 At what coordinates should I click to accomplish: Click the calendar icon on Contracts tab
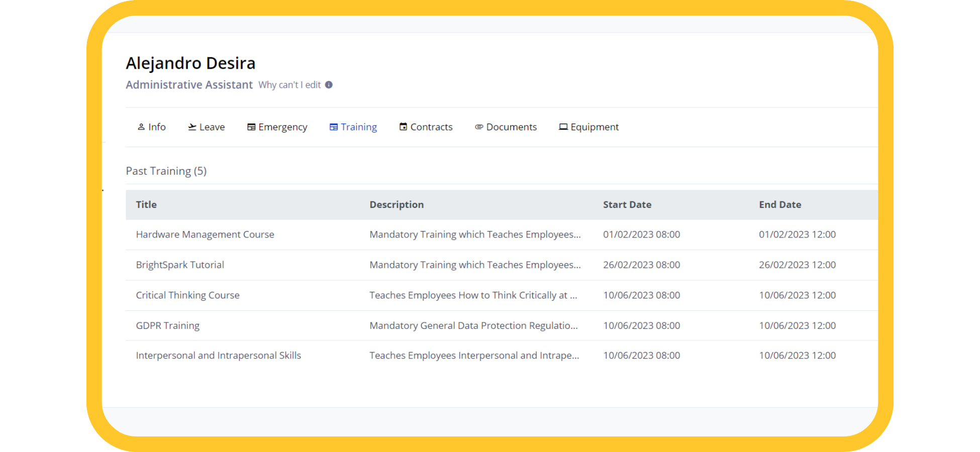point(403,127)
